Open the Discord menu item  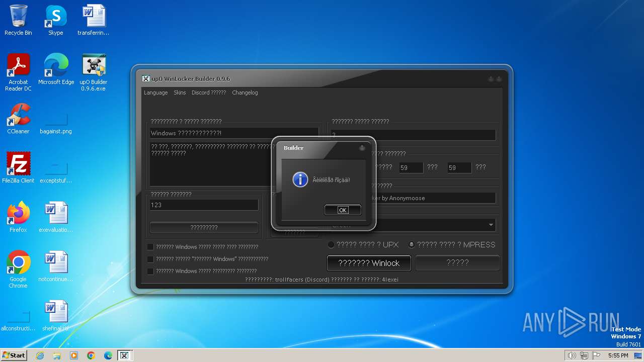209,93
